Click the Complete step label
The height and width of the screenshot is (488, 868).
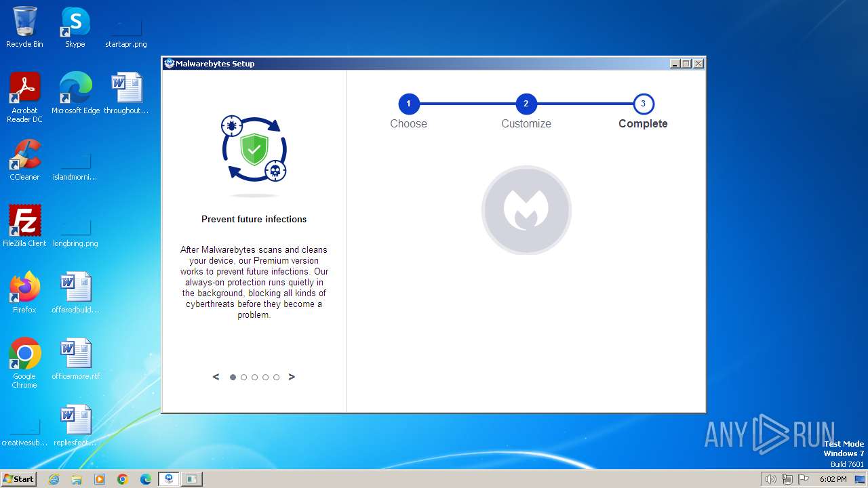point(643,123)
